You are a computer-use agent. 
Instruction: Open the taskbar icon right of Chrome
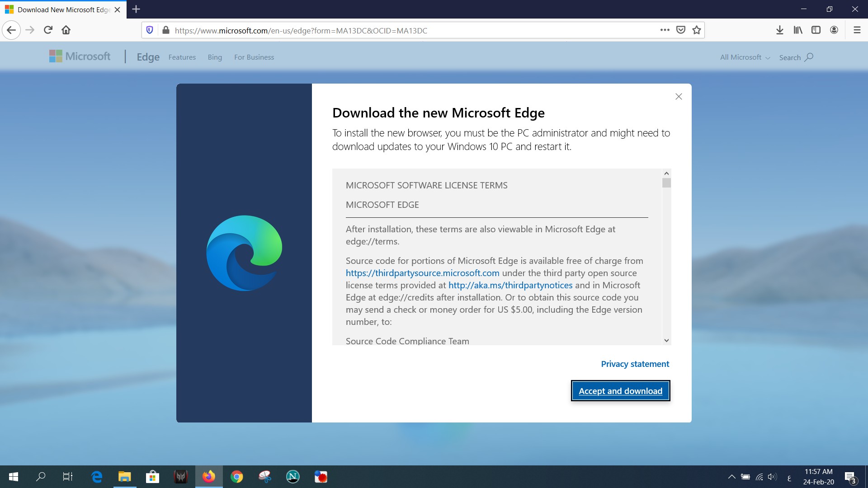point(265,477)
